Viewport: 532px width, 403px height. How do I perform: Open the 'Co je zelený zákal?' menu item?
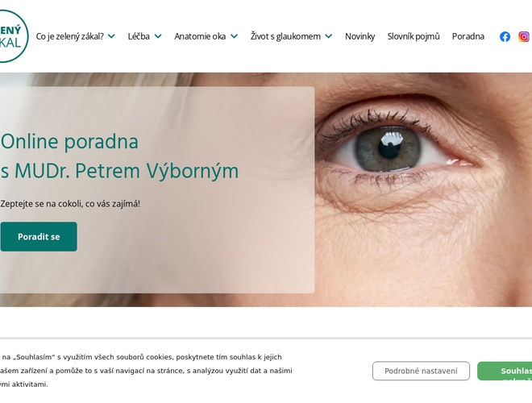click(70, 36)
